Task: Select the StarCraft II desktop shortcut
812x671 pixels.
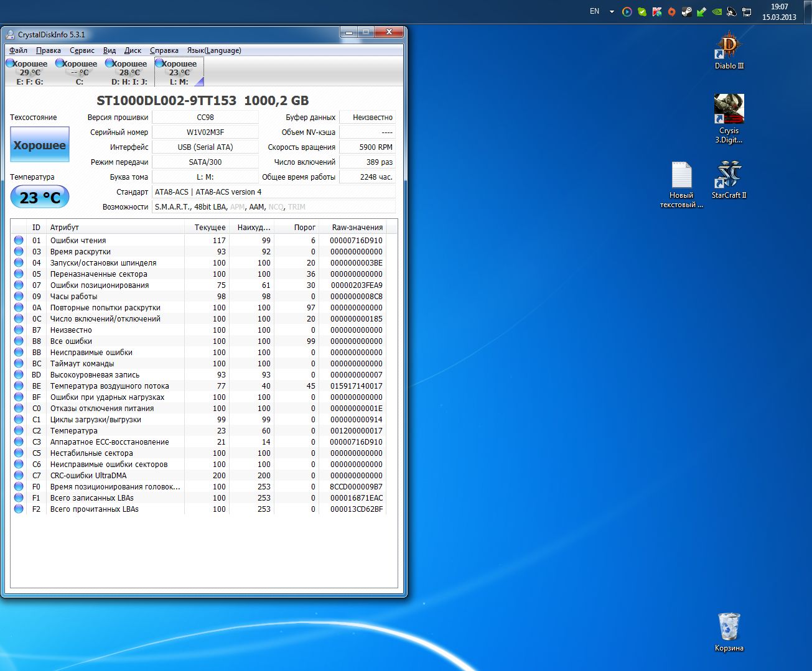Action: pos(729,180)
